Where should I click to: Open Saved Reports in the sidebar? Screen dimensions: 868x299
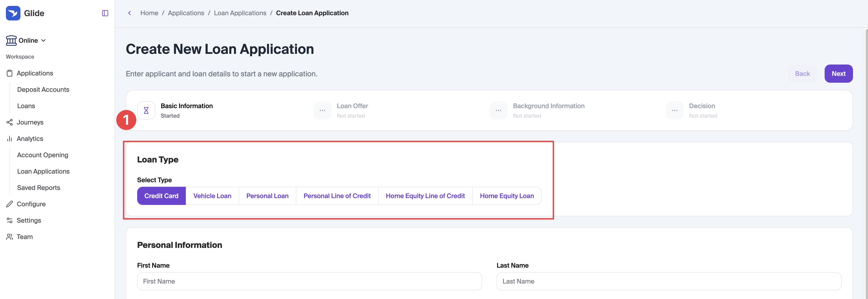point(39,188)
